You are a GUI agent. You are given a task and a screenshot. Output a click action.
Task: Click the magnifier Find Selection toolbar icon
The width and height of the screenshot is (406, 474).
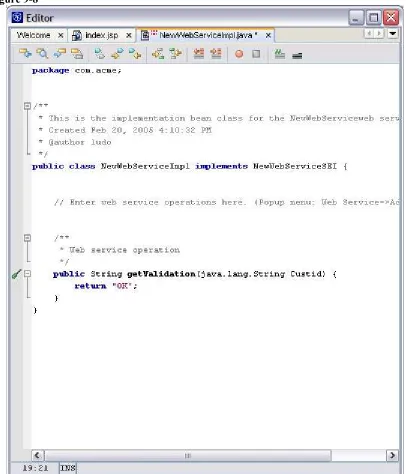pos(42,53)
